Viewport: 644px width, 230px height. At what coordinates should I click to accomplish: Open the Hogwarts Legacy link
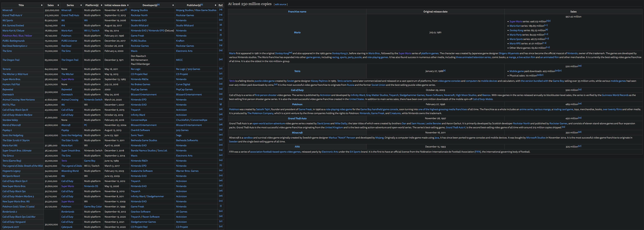(11, 171)
